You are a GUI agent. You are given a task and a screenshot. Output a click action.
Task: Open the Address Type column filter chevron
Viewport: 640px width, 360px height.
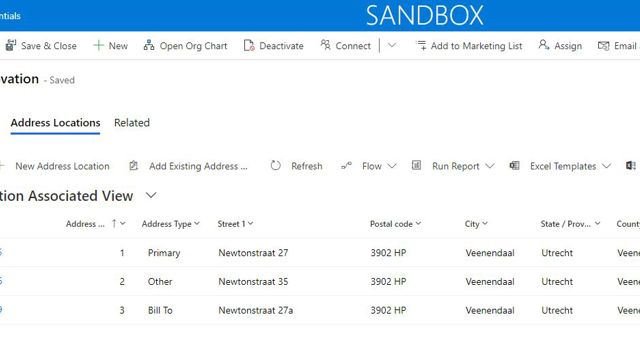[x=197, y=223]
